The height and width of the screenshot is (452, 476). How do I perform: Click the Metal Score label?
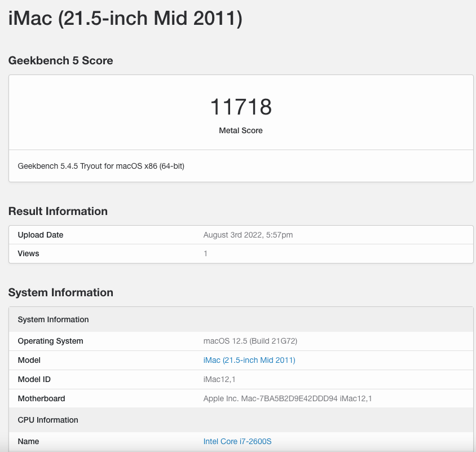coord(241,130)
